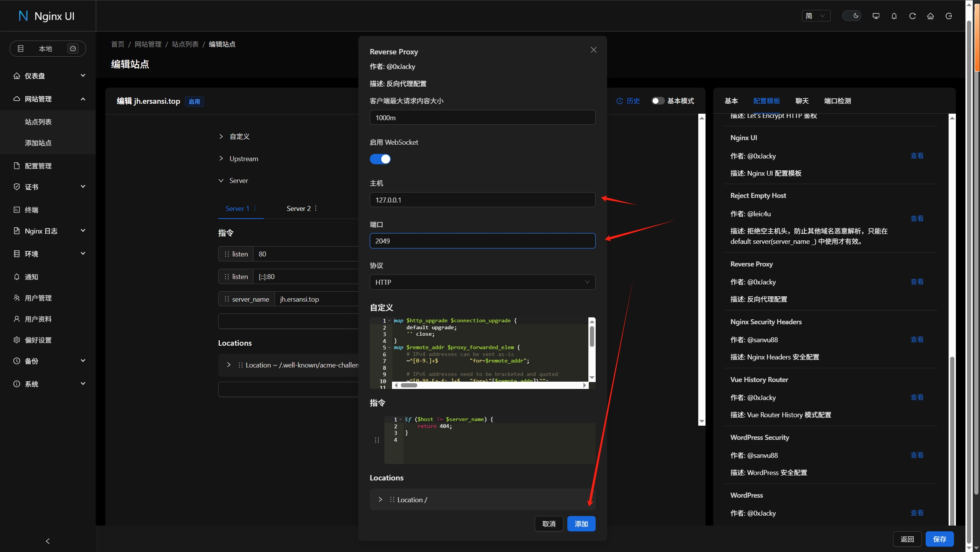980x552 pixels.
Task: Expand the Upstream section
Action: point(238,158)
